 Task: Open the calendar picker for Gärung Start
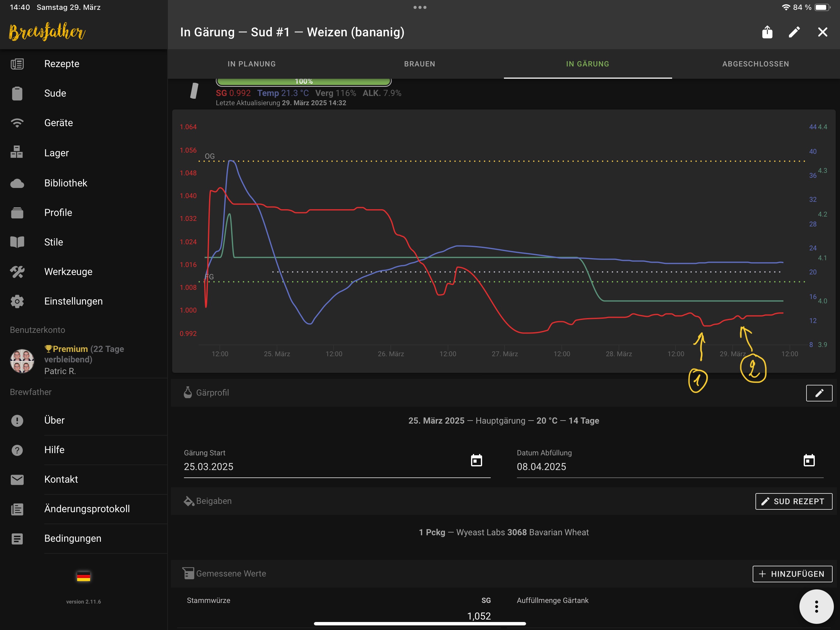click(476, 460)
